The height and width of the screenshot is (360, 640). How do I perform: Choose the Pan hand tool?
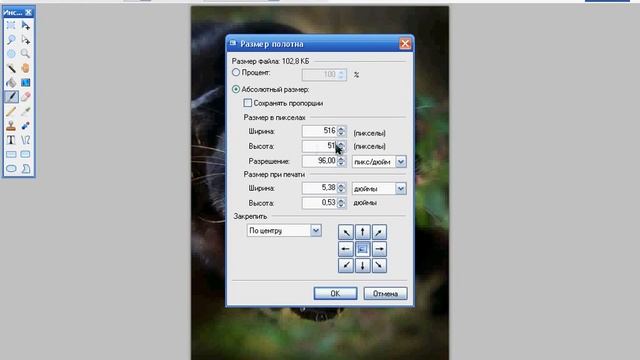[x=25, y=68]
